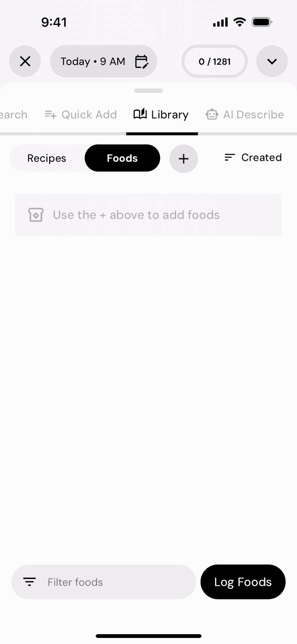
Task: Add a new food with the plus button
Action: pyautogui.click(x=184, y=158)
